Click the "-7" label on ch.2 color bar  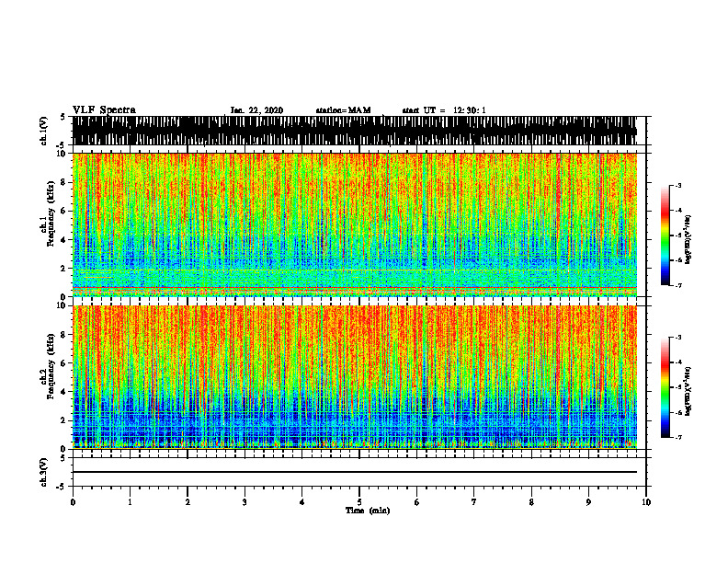[x=677, y=437]
